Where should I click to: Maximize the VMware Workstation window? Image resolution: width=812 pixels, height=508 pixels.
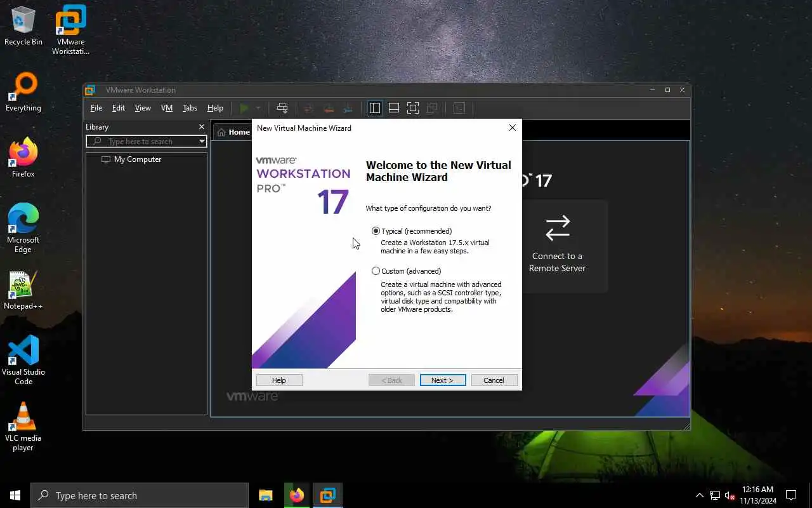point(667,90)
